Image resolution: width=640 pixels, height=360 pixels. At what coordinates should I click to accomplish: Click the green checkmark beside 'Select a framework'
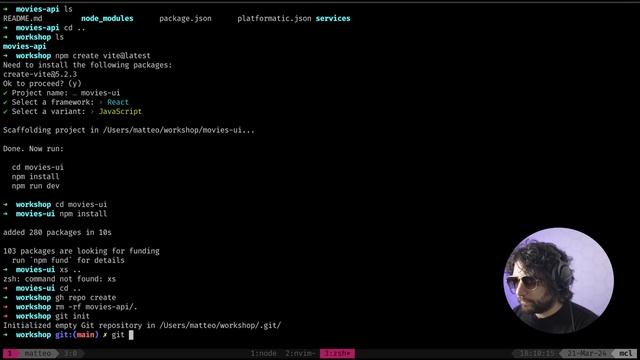(5, 102)
